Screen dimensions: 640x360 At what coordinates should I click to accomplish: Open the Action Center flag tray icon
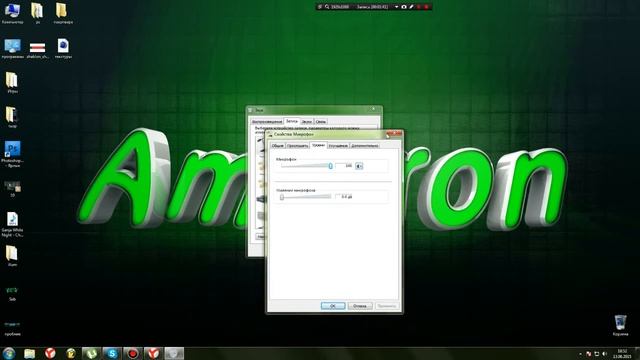tap(589, 354)
